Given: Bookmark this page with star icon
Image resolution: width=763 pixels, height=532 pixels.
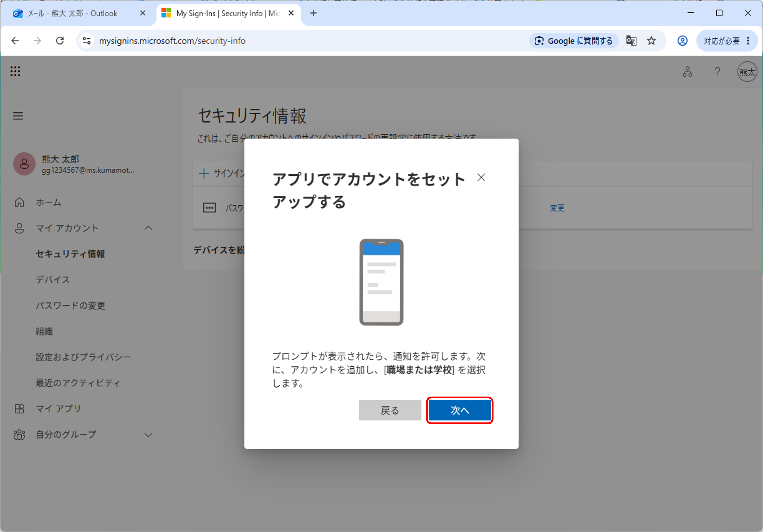Looking at the screenshot, I should 651,41.
